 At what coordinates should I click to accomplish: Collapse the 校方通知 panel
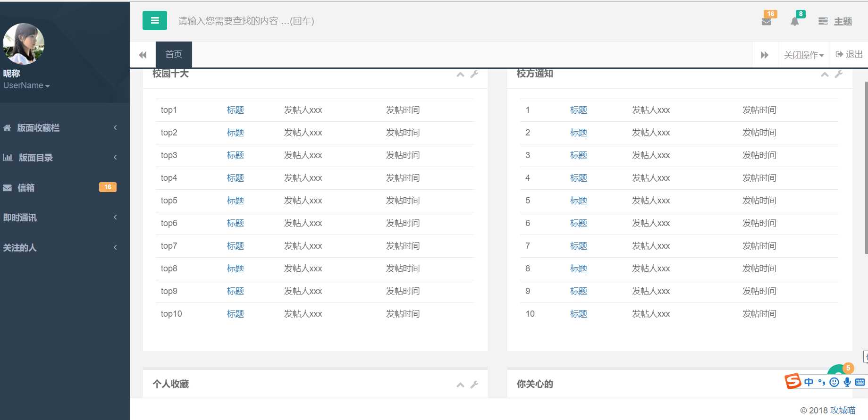coord(825,75)
